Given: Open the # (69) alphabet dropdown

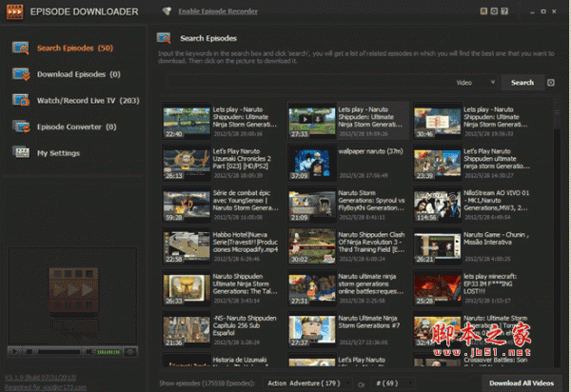Looking at the screenshot, I should [x=393, y=383].
